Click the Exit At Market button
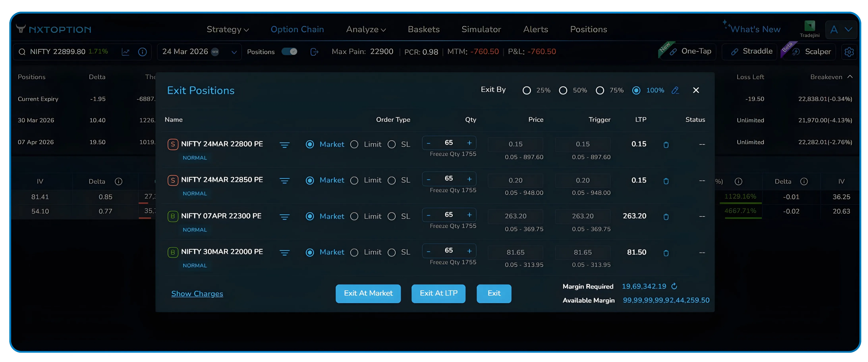Screen dimensions: 868x362 tap(368, 293)
